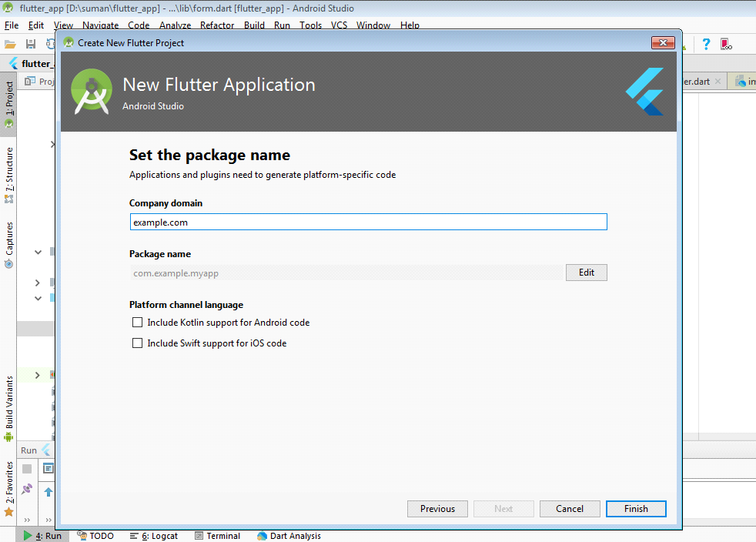The width and height of the screenshot is (756, 542).
Task: Click the Cancel button
Action: (570, 509)
